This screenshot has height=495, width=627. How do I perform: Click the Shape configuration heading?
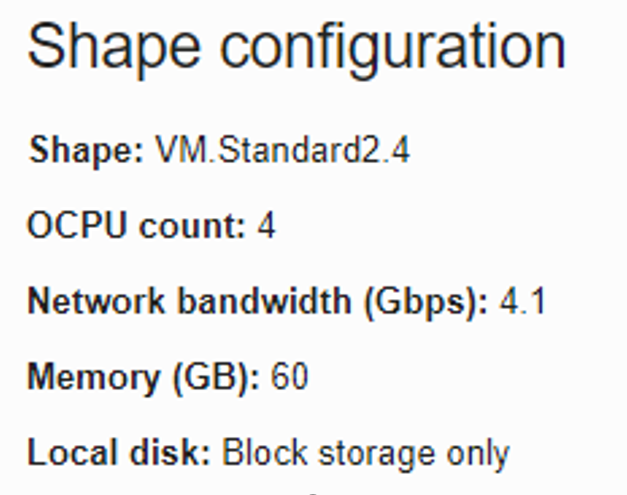pyautogui.click(x=296, y=47)
